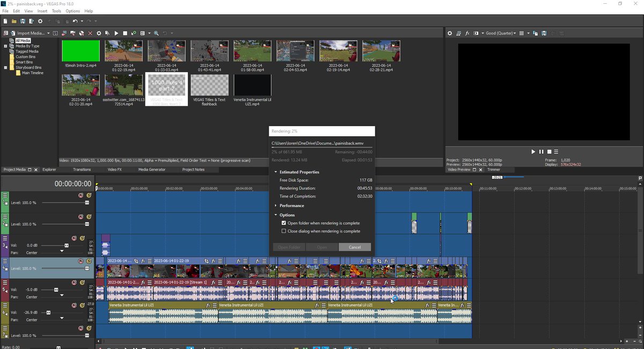Screen dimensions: 644x349
Task: Switch to the Transitions tab
Action: click(82, 170)
